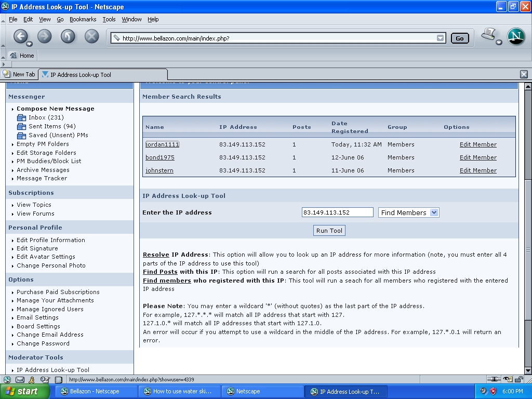Viewport: 532px width, 399px height.
Task: Click the Forward navigation arrow
Action: 44,36
